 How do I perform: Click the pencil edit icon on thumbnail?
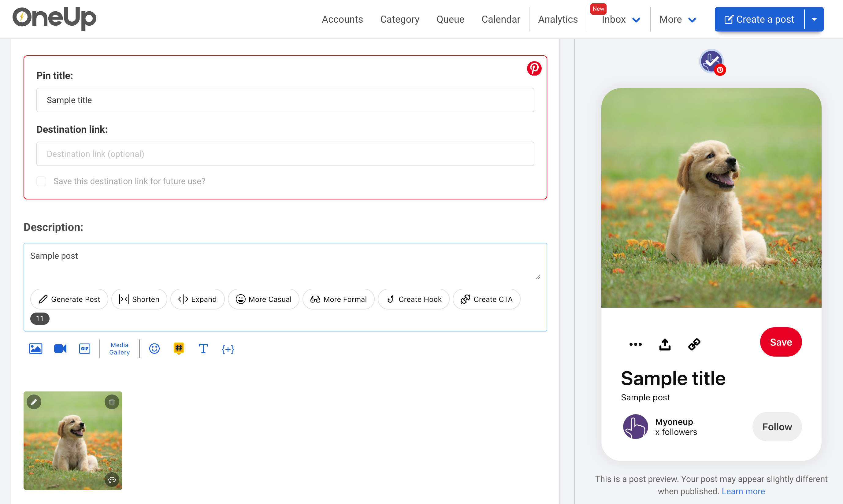coord(34,402)
